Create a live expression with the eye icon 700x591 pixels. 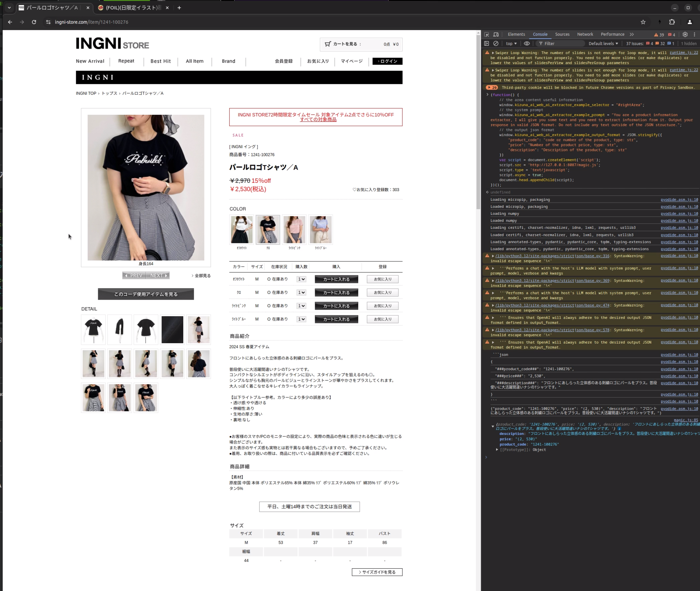click(527, 44)
